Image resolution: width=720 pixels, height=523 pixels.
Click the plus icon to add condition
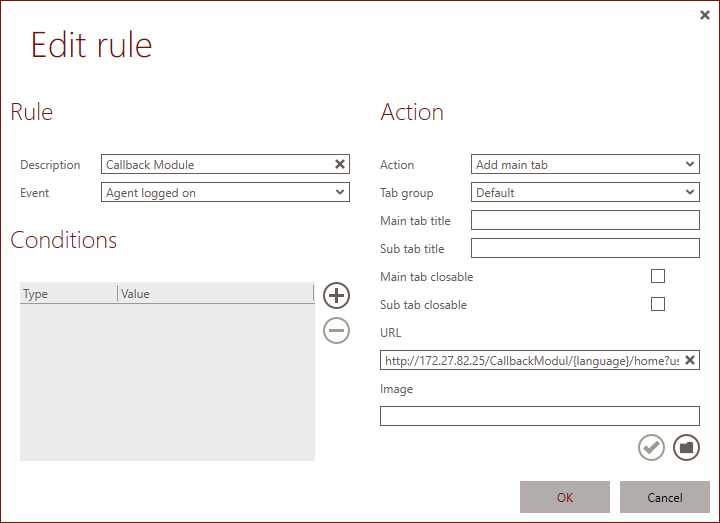(x=337, y=295)
